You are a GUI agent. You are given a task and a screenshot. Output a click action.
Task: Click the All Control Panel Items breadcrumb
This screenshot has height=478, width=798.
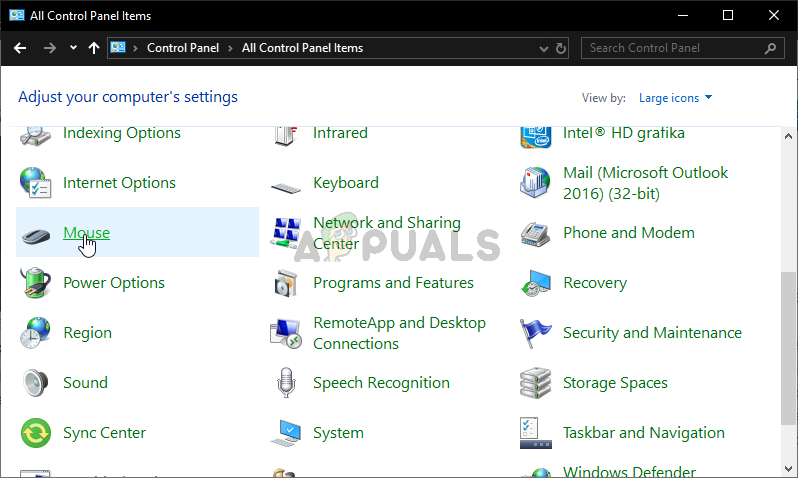[302, 48]
